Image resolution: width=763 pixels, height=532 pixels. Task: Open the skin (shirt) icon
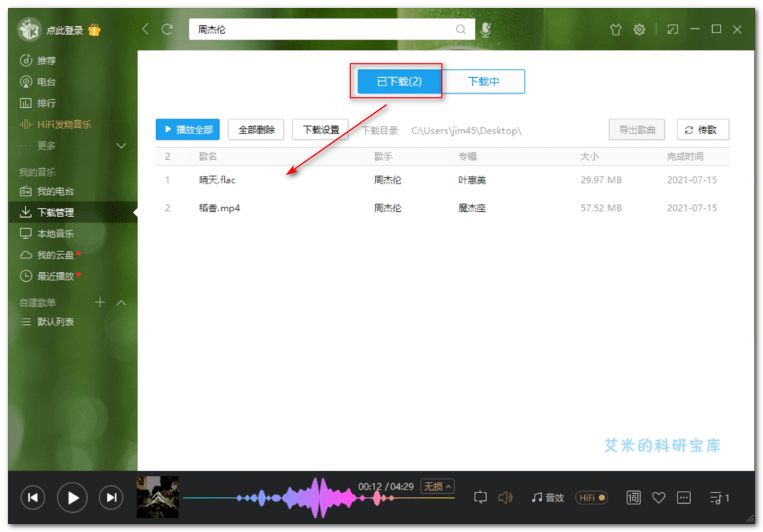pos(615,30)
